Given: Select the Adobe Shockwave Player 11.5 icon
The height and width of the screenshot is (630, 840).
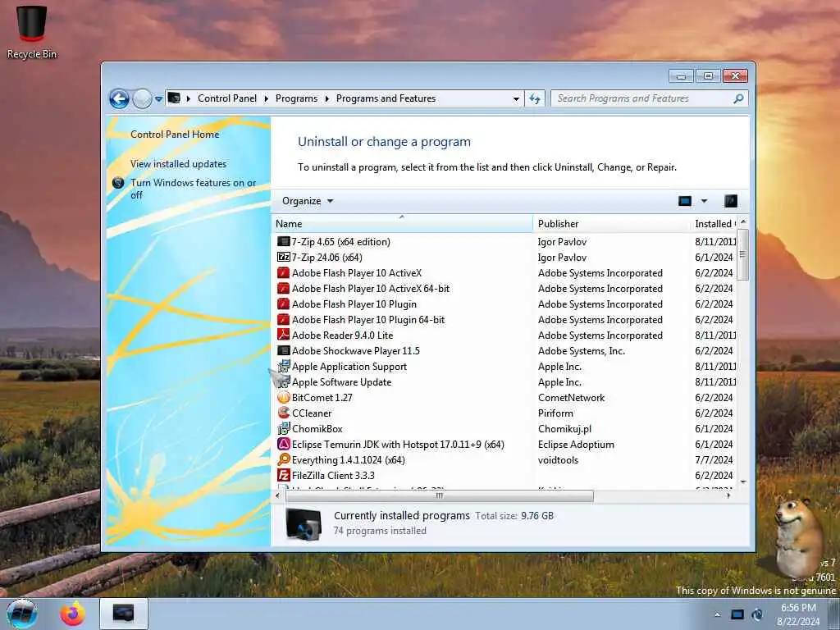Looking at the screenshot, I should [x=283, y=350].
